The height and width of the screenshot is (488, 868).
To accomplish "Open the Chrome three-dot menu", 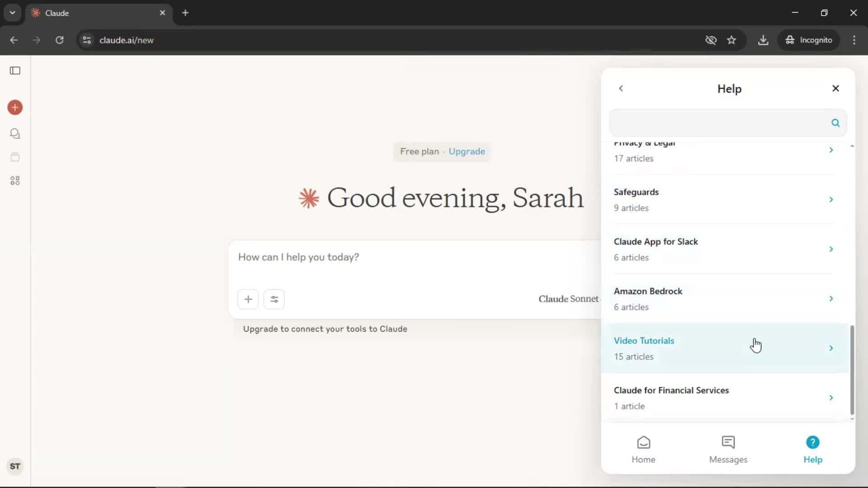I will 854,40.
